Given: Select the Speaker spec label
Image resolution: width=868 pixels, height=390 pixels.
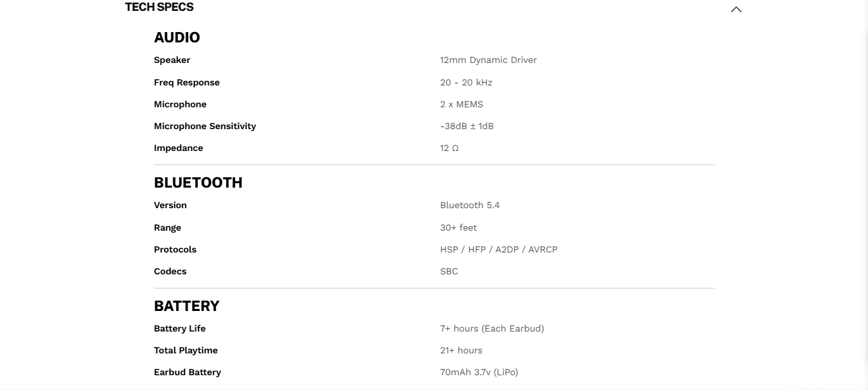Looking at the screenshot, I should pos(172,60).
